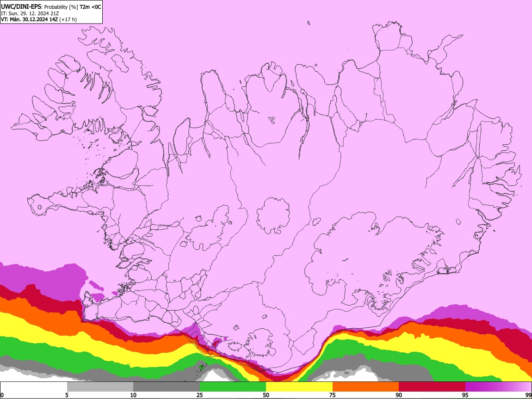Click the red 90–95% legend band

click(x=432, y=387)
